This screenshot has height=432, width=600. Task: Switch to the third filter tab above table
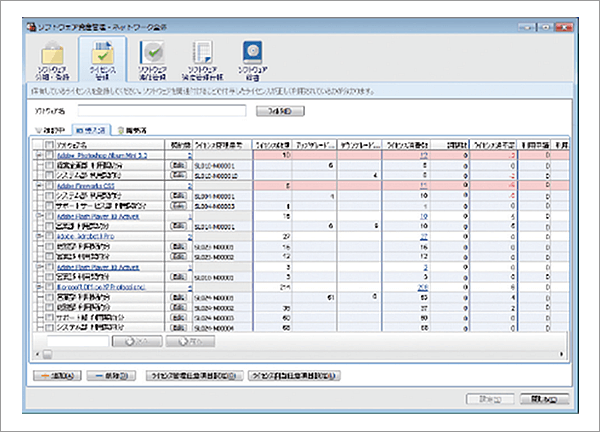tap(137, 130)
